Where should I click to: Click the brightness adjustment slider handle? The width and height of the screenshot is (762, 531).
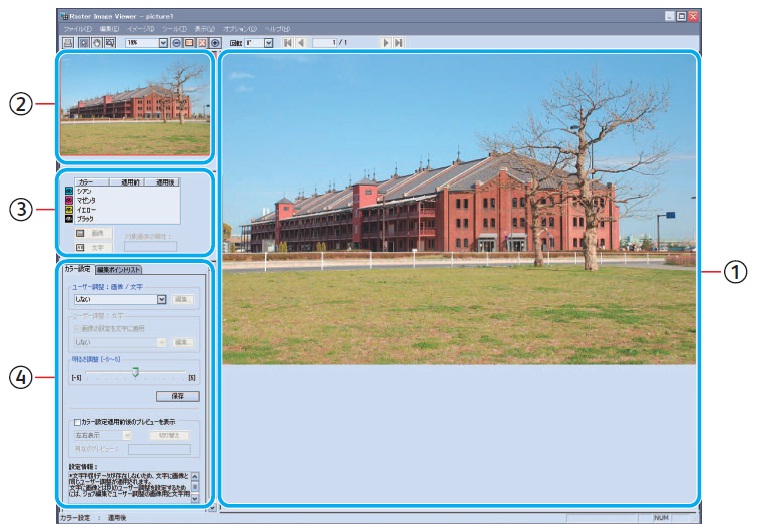coord(135,372)
